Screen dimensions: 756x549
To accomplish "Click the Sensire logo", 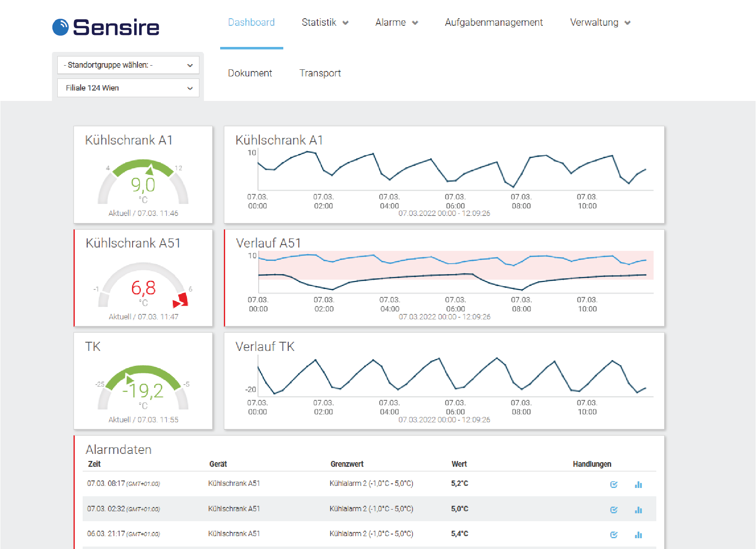I will pyautogui.click(x=106, y=27).
